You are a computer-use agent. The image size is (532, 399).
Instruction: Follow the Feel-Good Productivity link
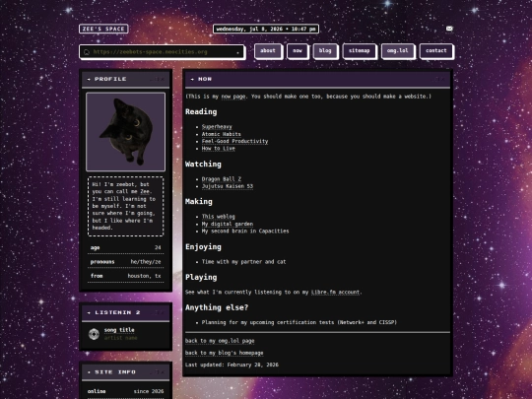pos(234,141)
